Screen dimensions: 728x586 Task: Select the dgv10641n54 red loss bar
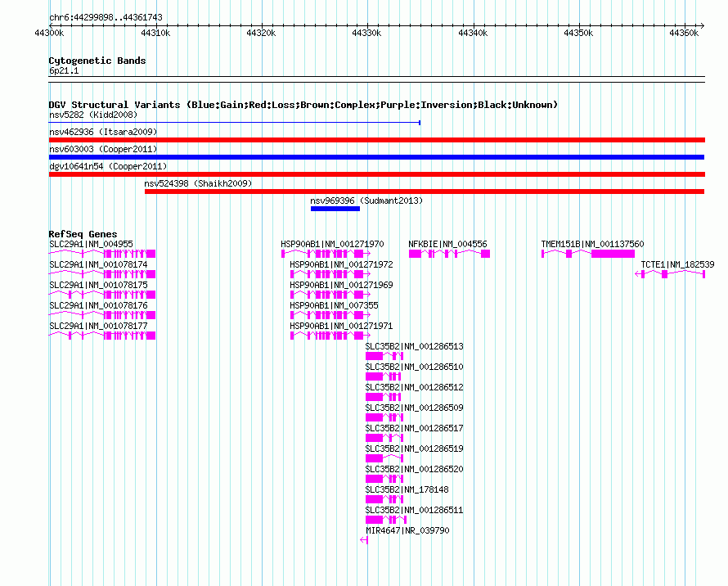tap(377, 174)
